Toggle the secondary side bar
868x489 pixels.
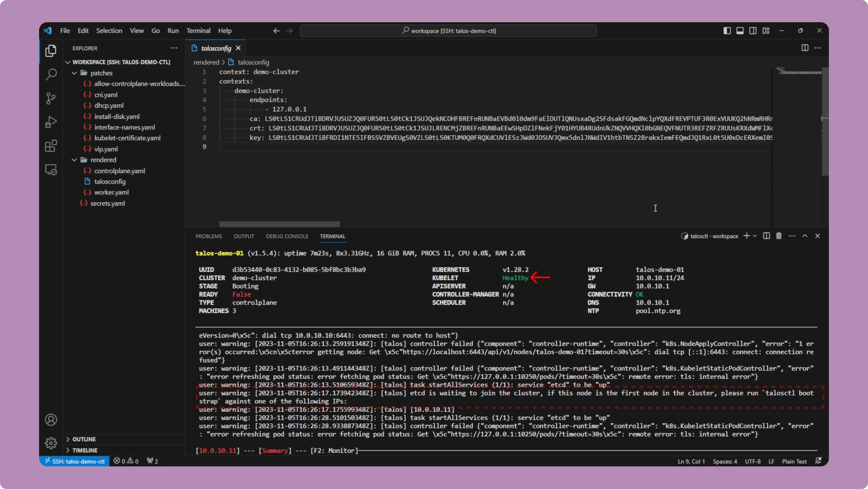click(x=753, y=31)
